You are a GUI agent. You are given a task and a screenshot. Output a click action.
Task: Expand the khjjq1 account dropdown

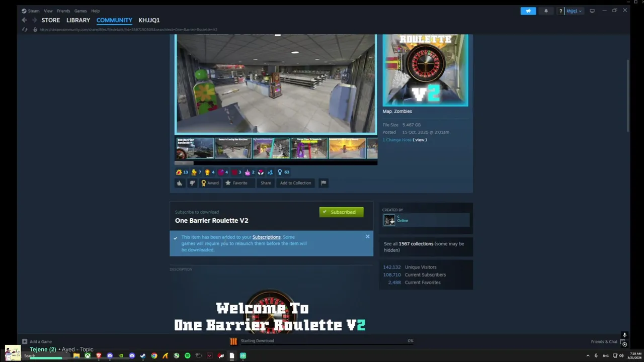click(574, 11)
